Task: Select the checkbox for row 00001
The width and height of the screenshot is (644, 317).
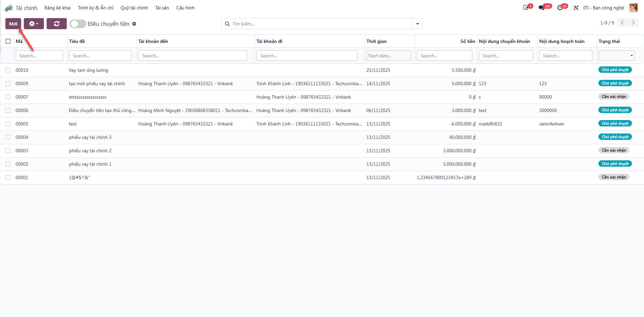Action: point(8,177)
